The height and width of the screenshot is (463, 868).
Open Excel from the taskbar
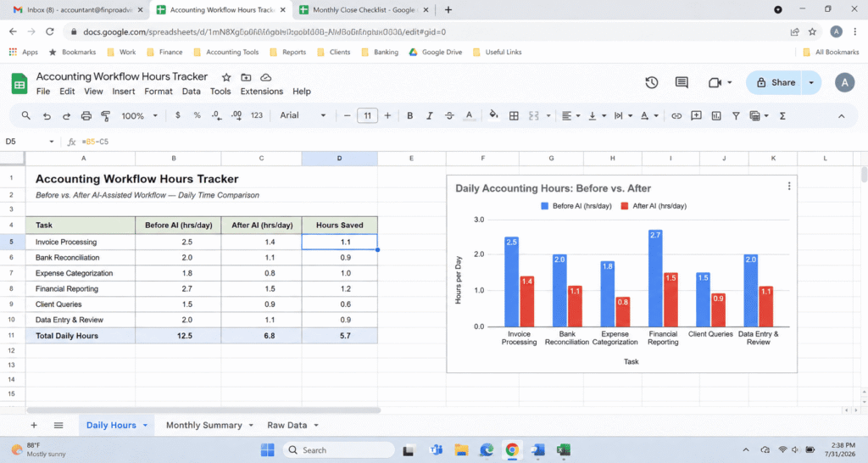tap(564, 449)
